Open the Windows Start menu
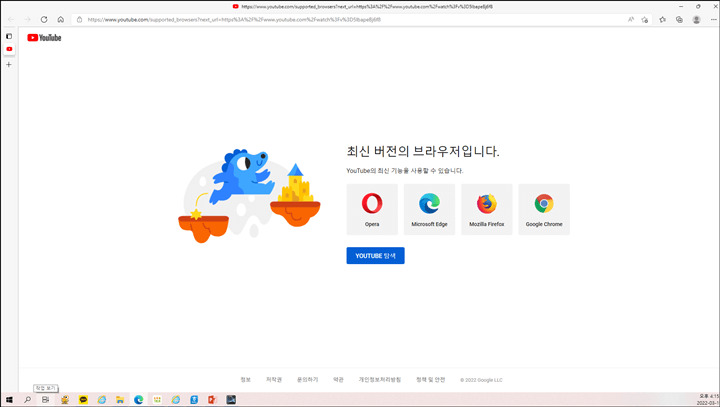 pos(9,400)
